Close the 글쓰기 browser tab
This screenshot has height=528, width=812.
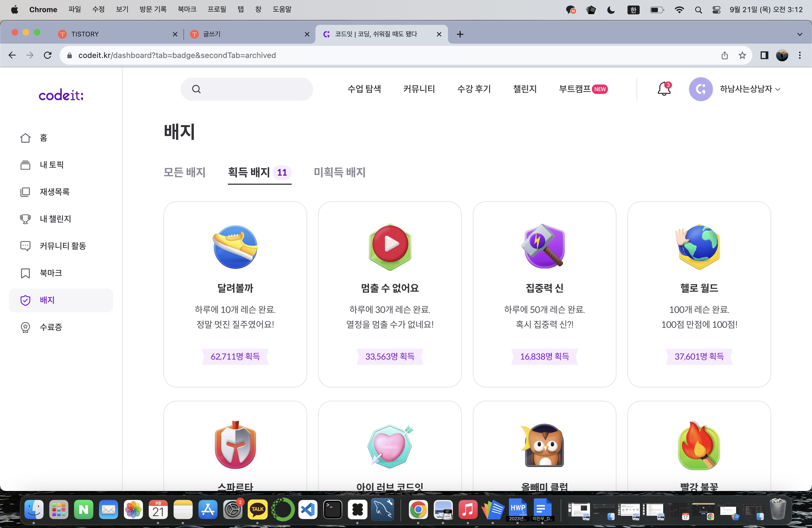(x=307, y=34)
